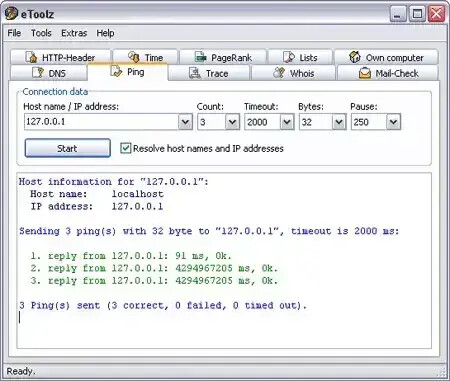Click the Lists tab icon

(x=289, y=57)
